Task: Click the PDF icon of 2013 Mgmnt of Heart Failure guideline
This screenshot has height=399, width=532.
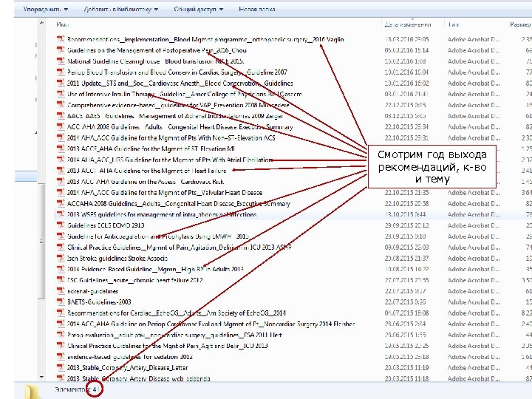Action: (x=61, y=171)
